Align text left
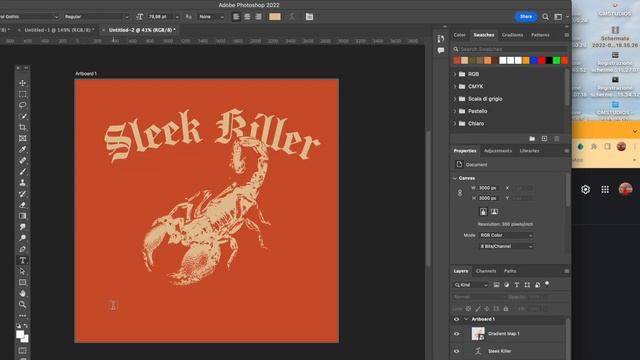 coord(236,17)
